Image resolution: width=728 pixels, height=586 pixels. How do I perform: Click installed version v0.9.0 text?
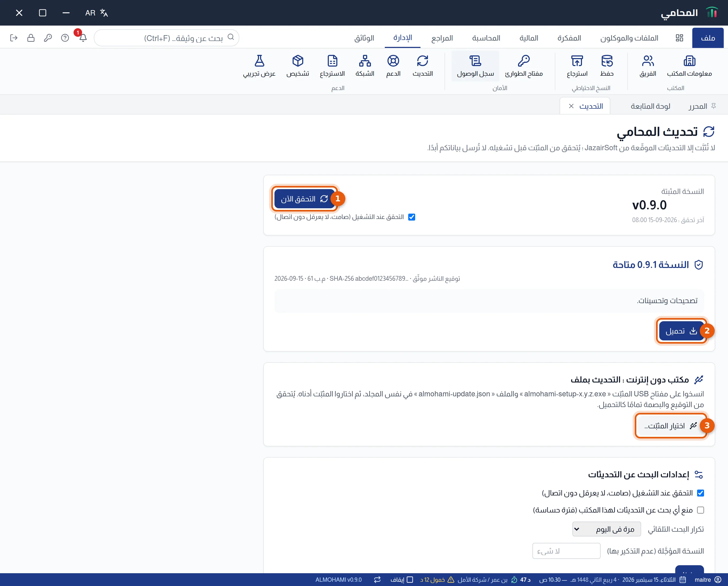(649, 205)
